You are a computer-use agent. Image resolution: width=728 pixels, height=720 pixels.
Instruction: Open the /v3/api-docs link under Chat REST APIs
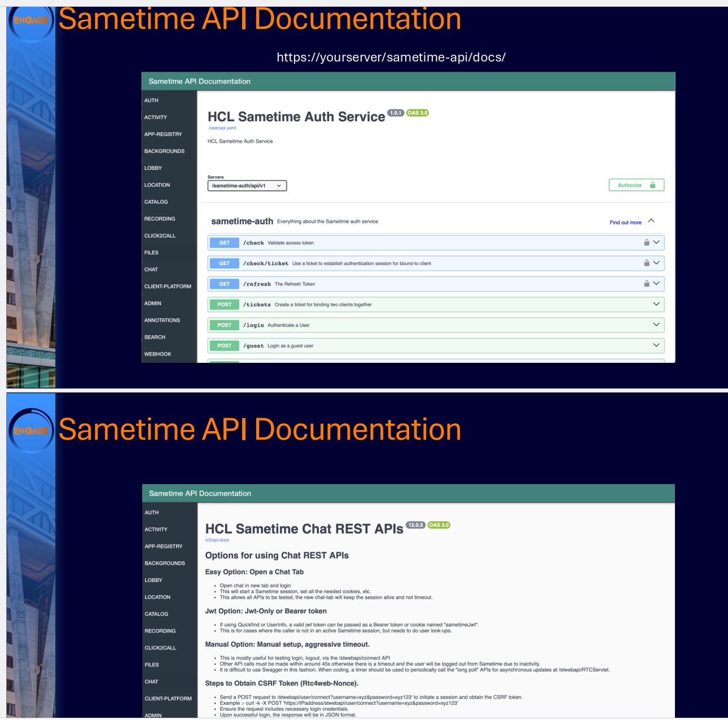[217, 540]
